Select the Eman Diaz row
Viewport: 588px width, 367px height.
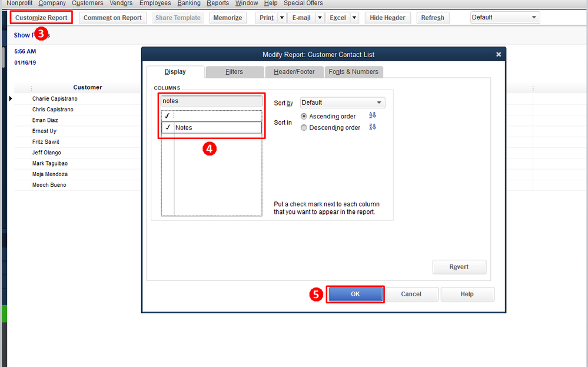pyautogui.click(x=45, y=120)
